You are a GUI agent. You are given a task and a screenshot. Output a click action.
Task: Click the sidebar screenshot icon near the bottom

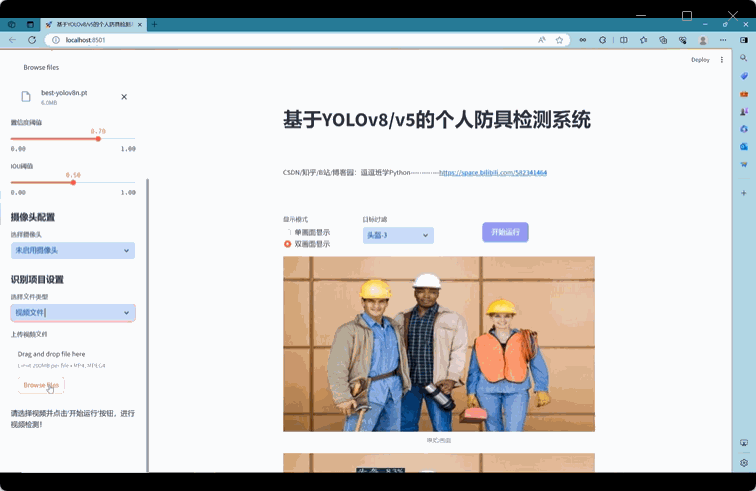tap(744, 443)
